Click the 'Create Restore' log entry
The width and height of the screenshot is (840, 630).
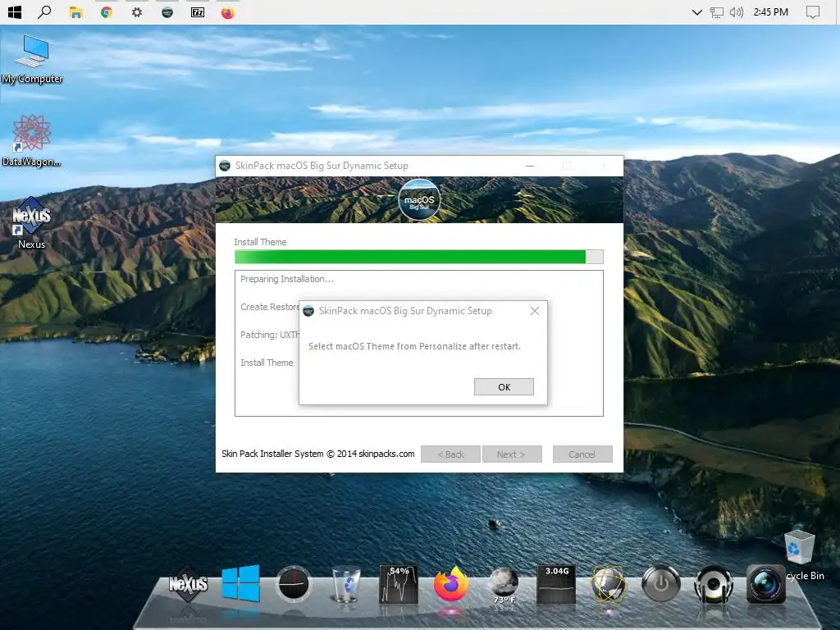point(269,307)
